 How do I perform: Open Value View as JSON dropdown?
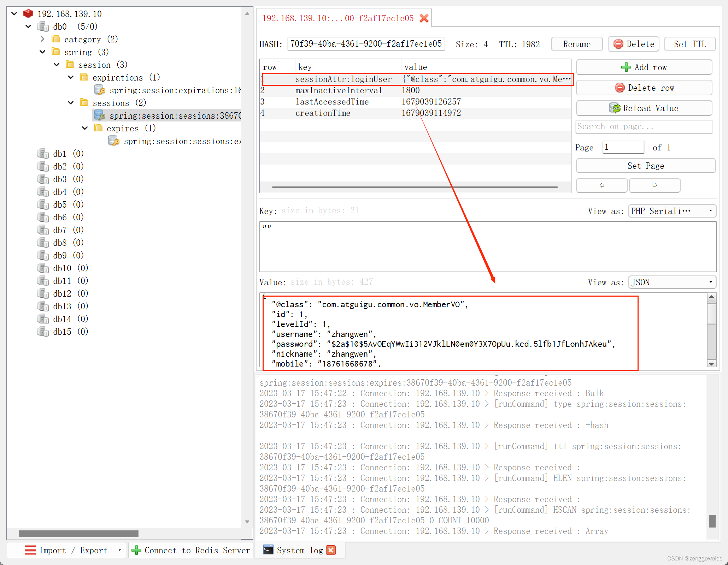[672, 282]
